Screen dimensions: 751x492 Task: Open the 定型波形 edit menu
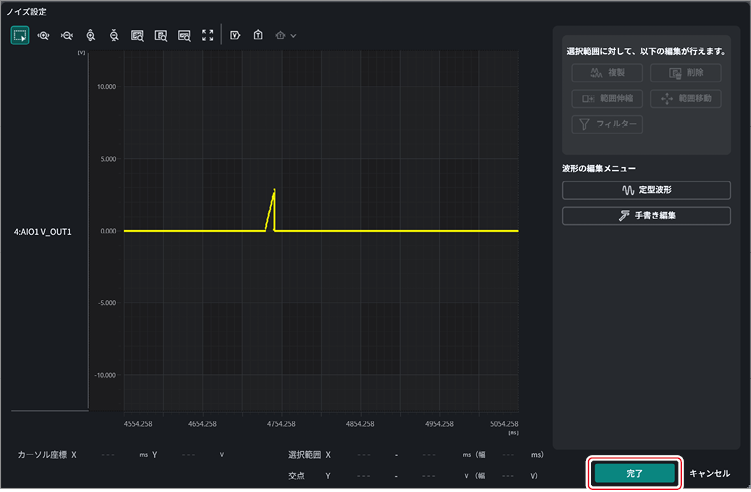click(x=646, y=190)
